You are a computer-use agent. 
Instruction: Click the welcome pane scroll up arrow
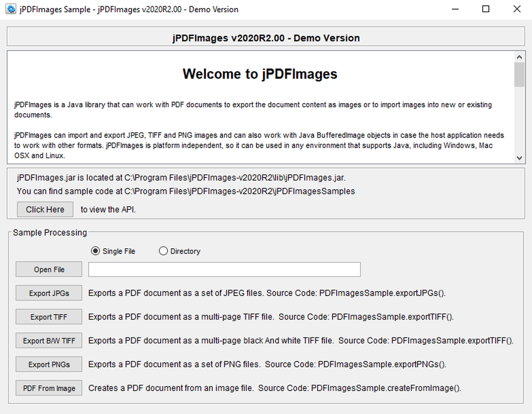pyautogui.click(x=519, y=57)
